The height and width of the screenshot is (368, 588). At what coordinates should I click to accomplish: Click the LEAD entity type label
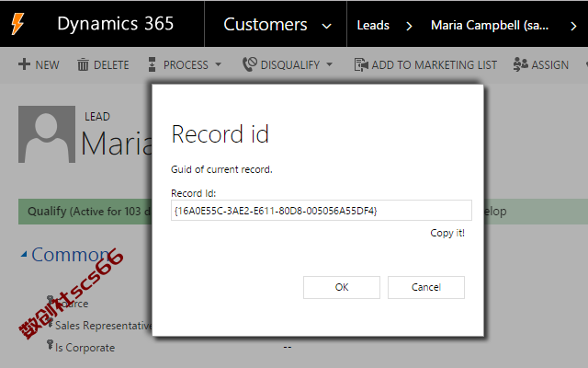[x=97, y=117]
